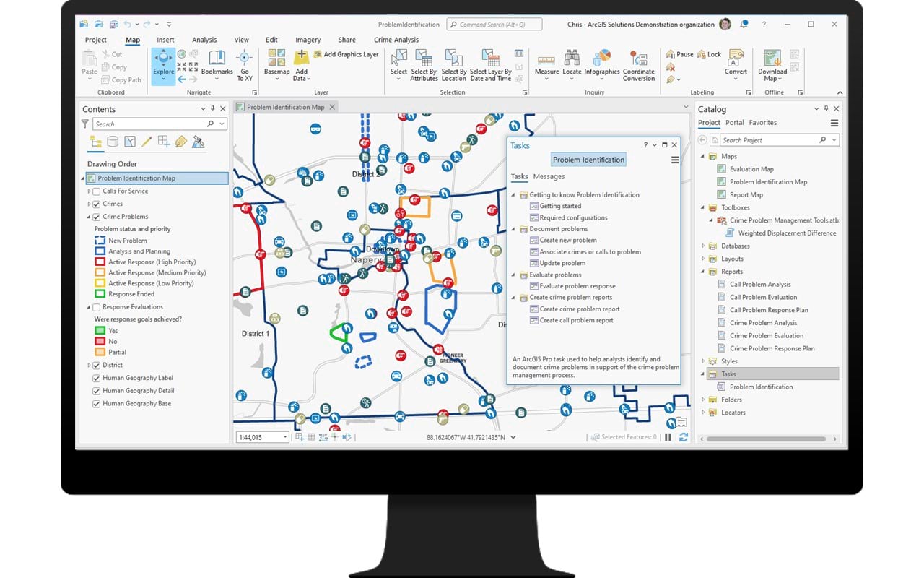Open the Basemap gallery
The height and width of the screenshot is (578, 924).
pyautogui.click(x=276, y=64)
